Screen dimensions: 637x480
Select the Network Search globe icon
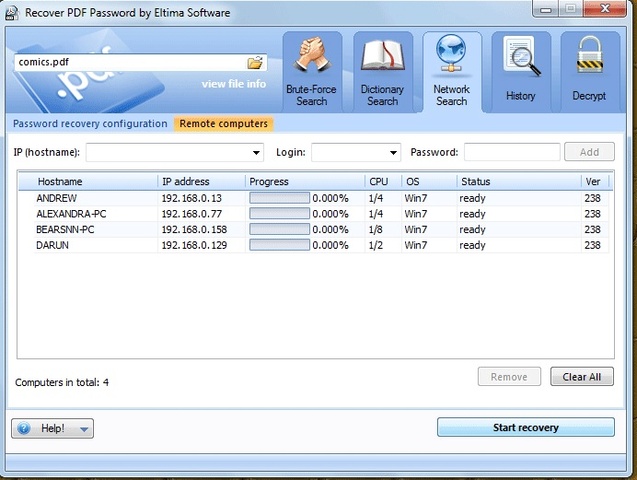pyautogui.click(x=451, y=54)
